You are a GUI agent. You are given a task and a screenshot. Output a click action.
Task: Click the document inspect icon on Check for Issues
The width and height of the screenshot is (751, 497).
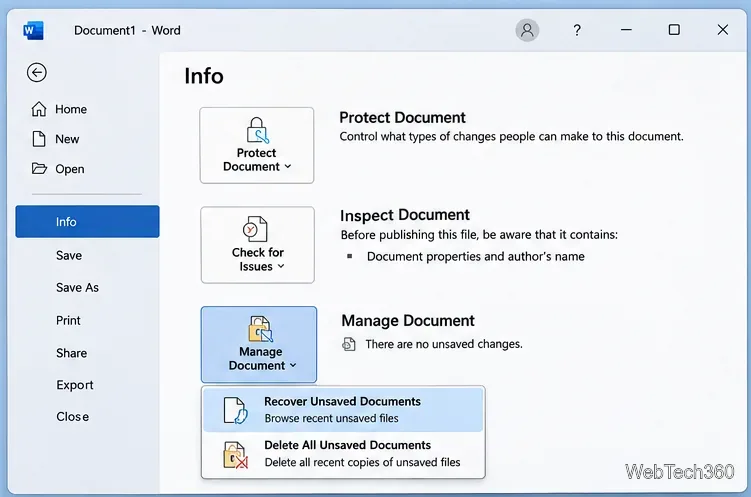tap(255, 229)
